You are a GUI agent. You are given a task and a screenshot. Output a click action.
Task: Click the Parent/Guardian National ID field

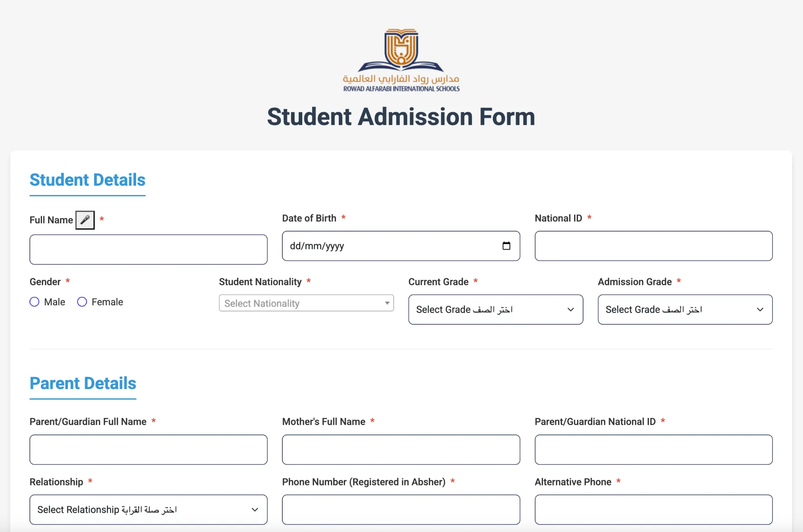(654, 449)
